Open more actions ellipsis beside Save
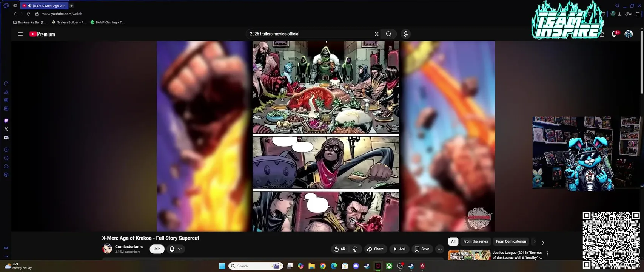 (439, 249)
